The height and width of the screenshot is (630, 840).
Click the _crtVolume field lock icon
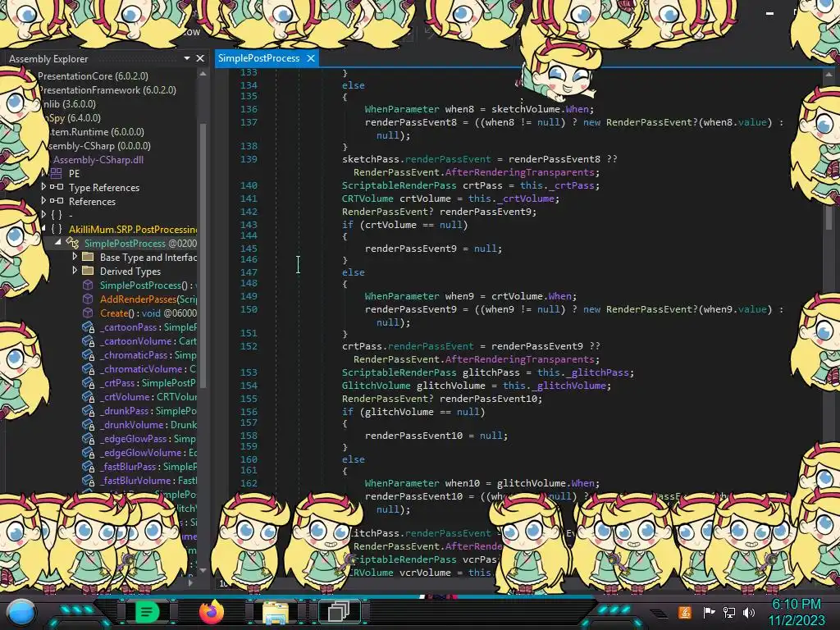click(88, 396)
